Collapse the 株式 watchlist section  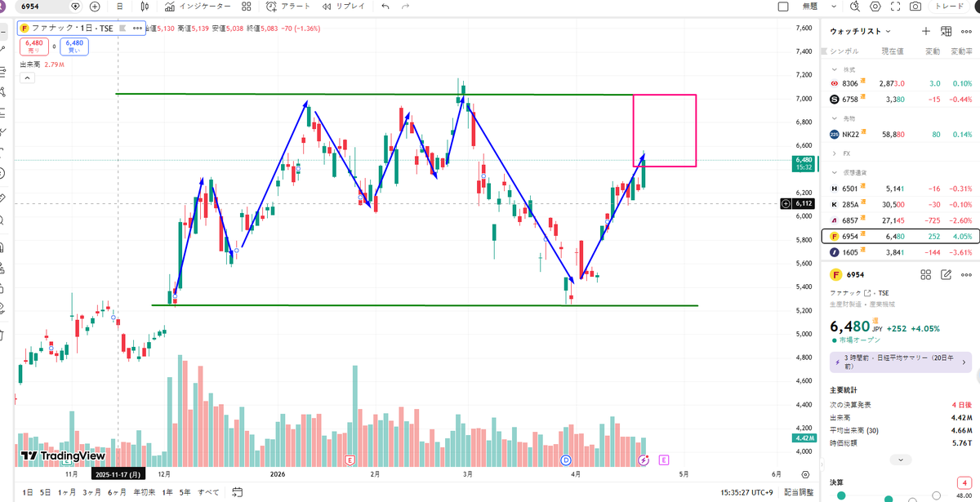[x=834, y=69]
